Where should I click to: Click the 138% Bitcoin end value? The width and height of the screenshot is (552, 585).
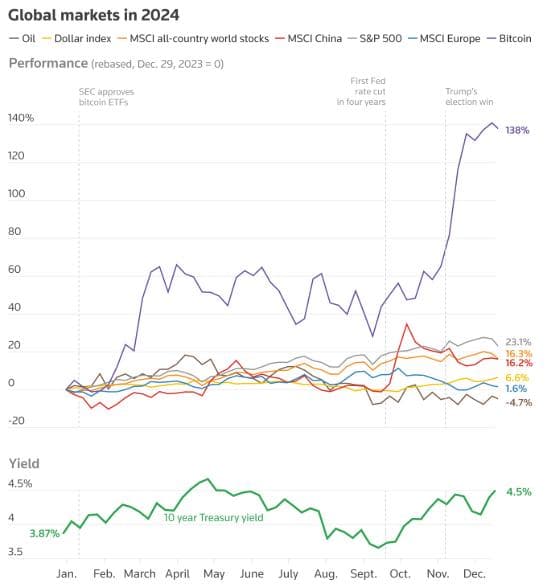pyautogui.click(x=517, y=130)
